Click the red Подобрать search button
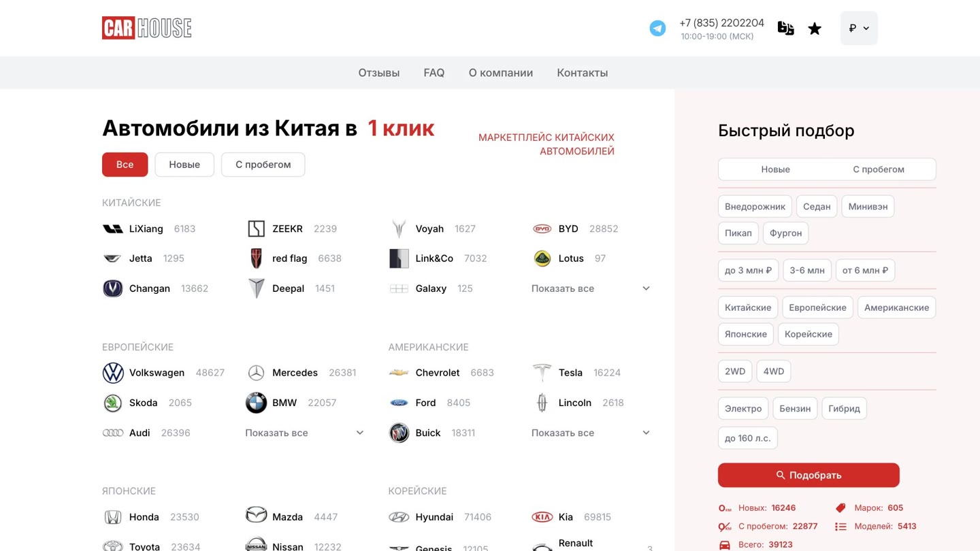Viewport: 980px width, 551px height. 808,475
